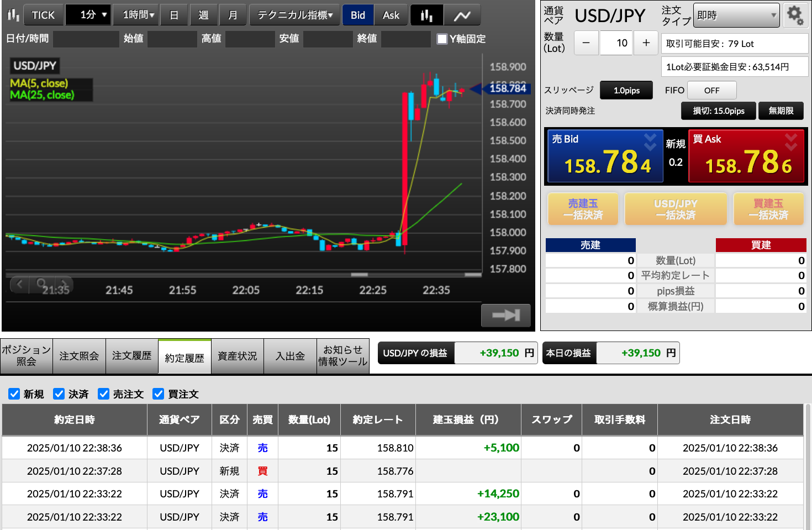The image size is (812, 530).
Task: Jump chart to the latest candle
Action: pos(505,316)
